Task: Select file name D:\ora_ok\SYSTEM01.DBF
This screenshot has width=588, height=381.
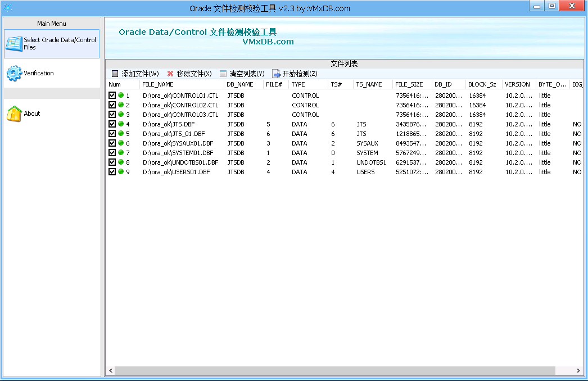Action: click(178, 153)
